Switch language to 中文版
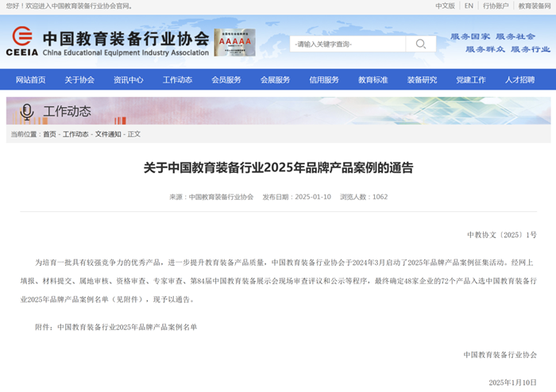The height and width of the screenshot is (392, 556). pyautogui.click(x=445, y=6)
